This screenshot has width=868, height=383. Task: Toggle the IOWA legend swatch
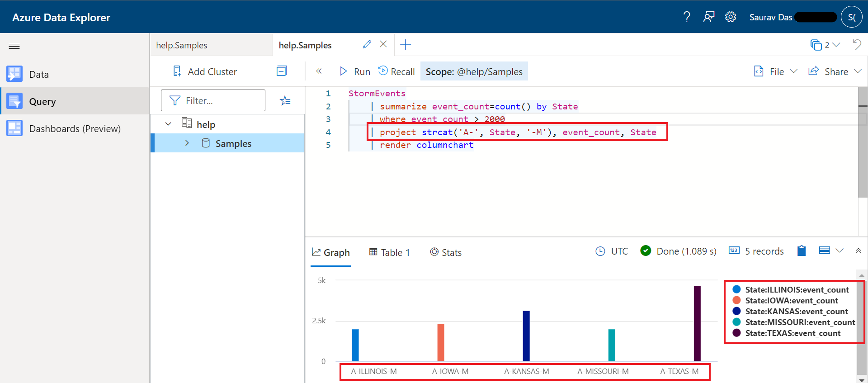coord(736,300)
